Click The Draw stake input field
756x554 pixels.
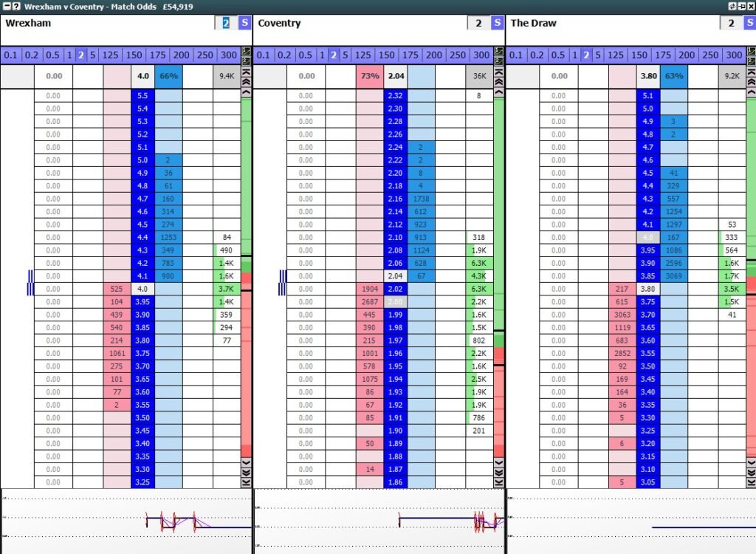(x=731, y=23)
